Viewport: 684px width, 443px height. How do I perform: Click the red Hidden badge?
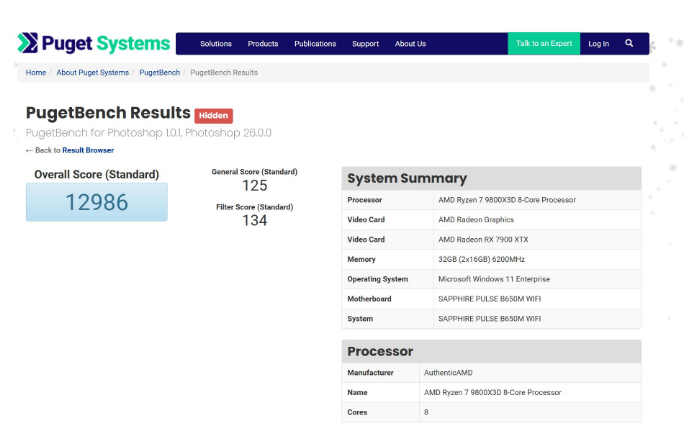point(213,115)
